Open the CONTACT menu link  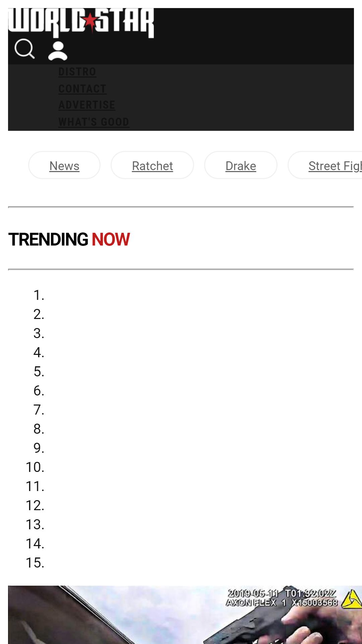tap(82, 89)
